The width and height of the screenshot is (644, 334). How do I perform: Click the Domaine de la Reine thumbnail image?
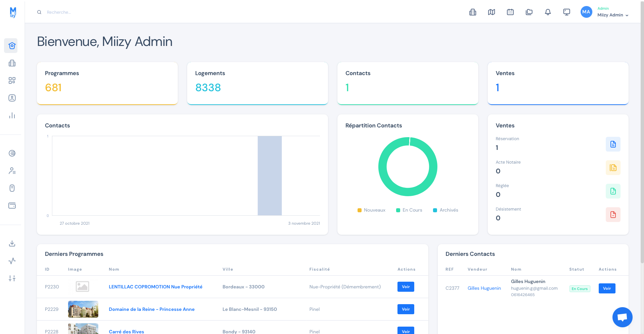click(x=83, y=309)
